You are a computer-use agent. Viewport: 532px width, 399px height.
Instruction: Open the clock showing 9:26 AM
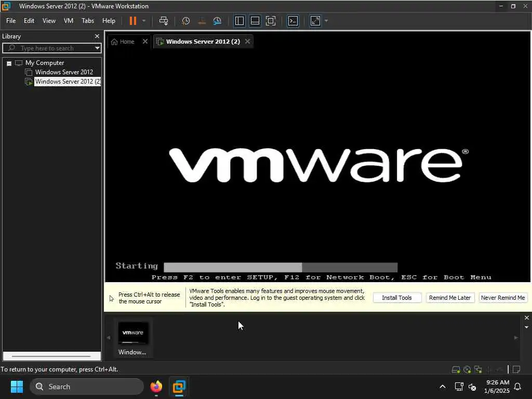click(x=497, y=387)
